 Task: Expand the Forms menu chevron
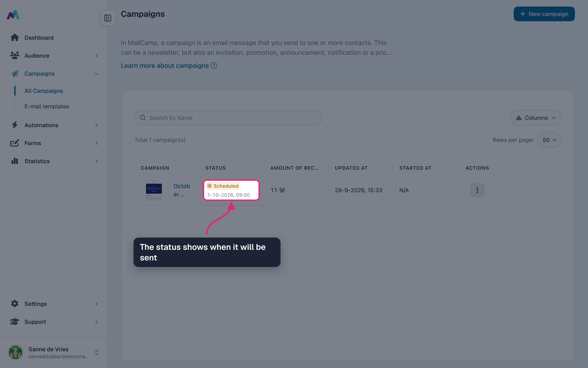96,143
